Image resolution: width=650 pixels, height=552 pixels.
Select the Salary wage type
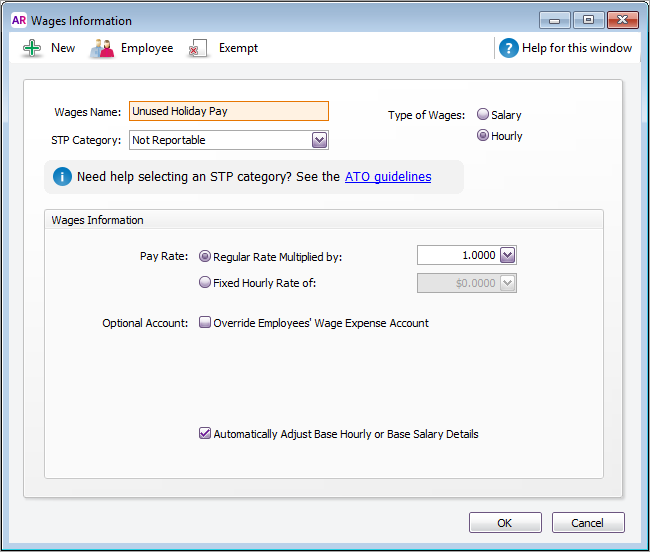[483, 115]
